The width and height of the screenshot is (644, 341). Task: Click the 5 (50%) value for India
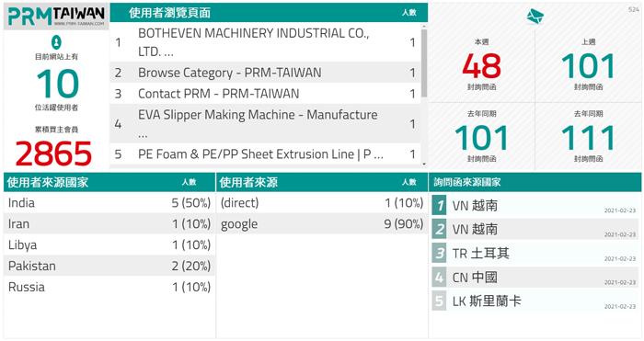(191, 203)
